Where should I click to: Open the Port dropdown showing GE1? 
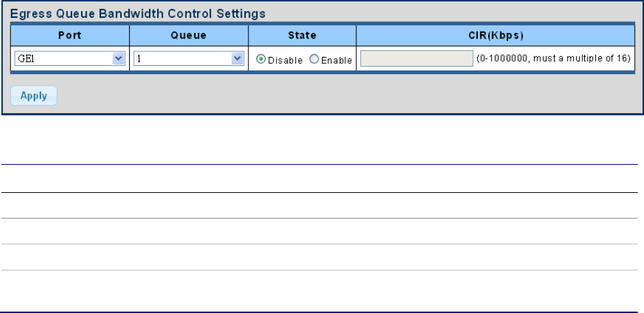tap(69, 59)
